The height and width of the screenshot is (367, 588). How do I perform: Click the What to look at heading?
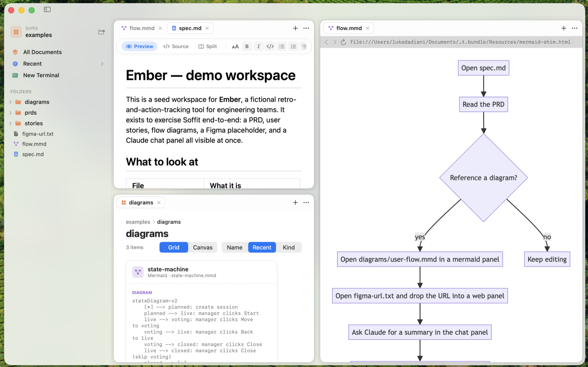tap(162, 162)
